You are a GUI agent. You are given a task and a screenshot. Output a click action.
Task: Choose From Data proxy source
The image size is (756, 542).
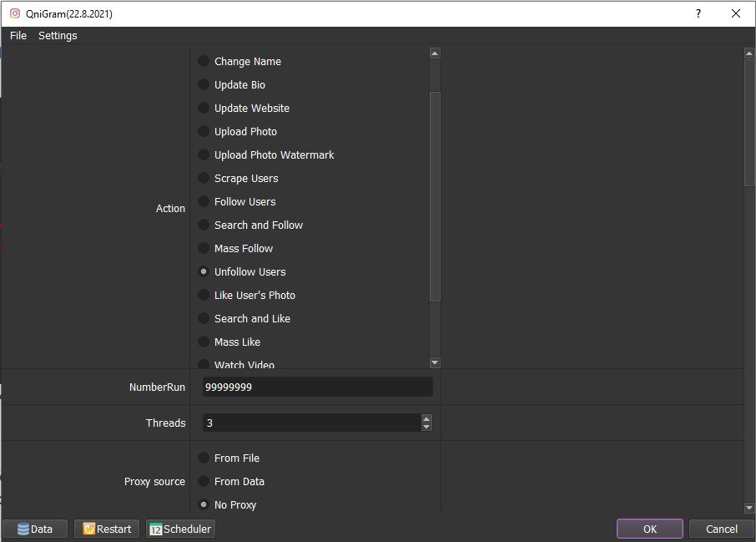click(231, 482)
